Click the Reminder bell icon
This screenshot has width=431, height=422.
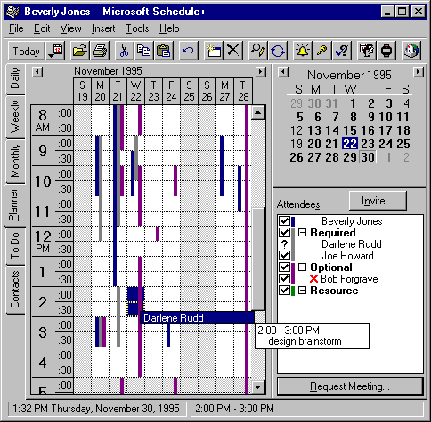(x=302, y=51)
